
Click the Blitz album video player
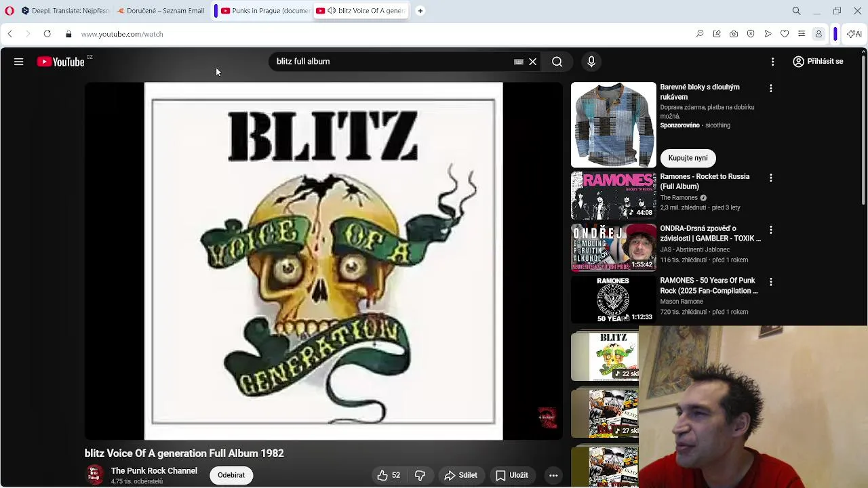point(323,261)
